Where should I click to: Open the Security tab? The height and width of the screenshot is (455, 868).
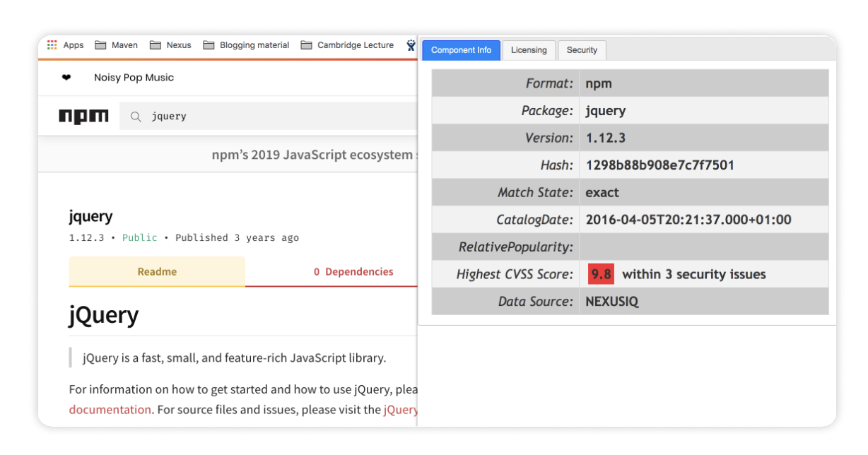[x=582, y=50]
